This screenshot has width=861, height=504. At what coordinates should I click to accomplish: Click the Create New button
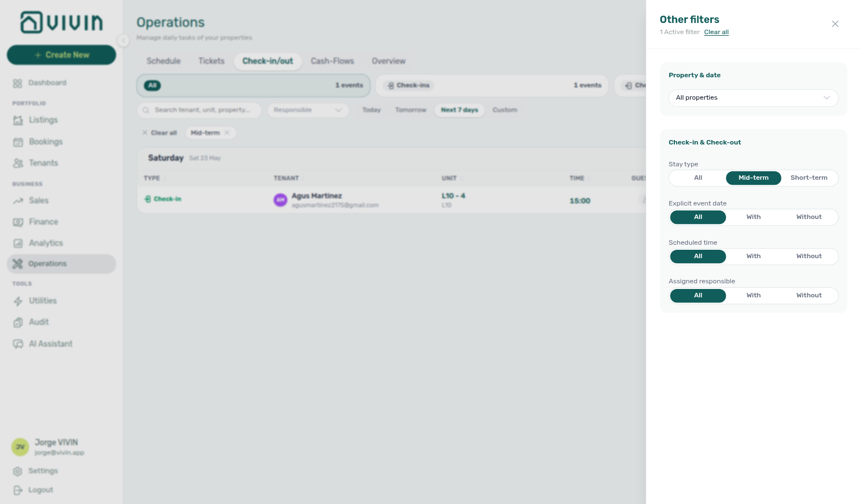click(62, 55)
